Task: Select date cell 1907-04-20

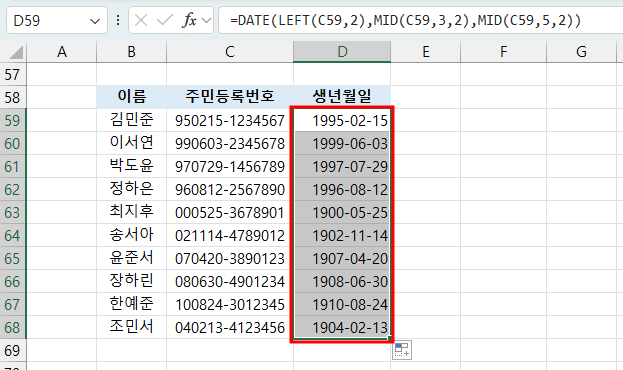Action: point(342,258)
